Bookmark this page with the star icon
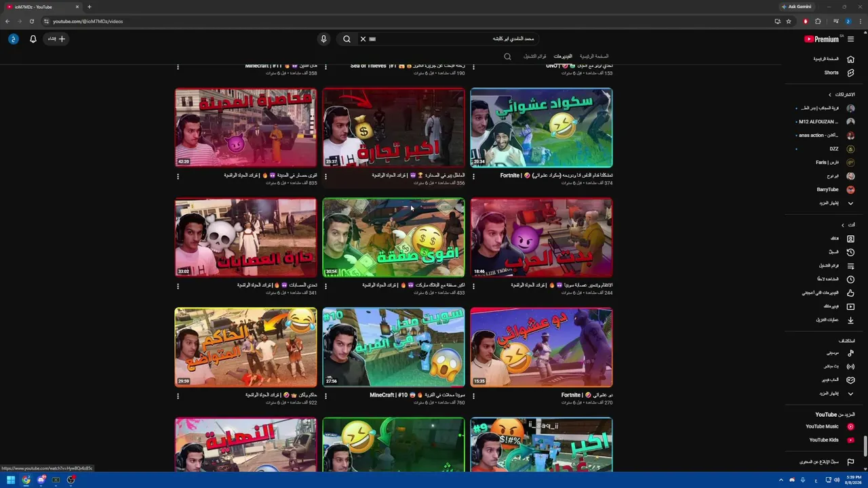The image size is (868, 488). click(788, 21)
